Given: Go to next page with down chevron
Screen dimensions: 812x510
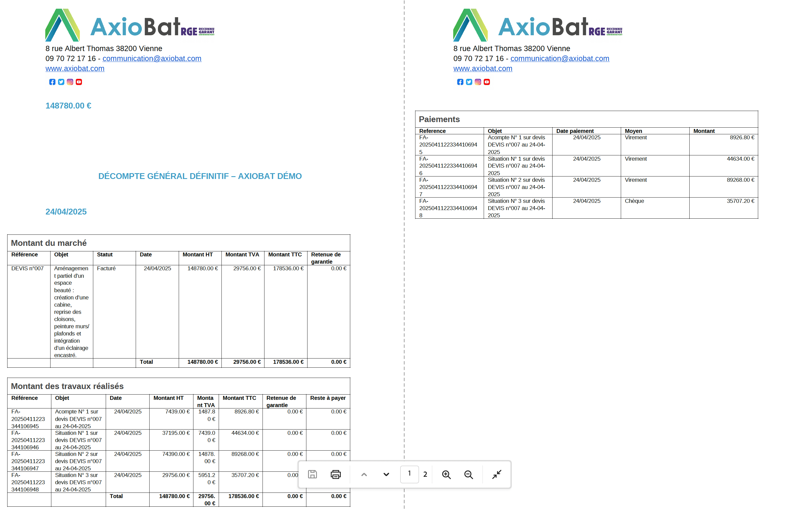Looking at the screenshot, I should [x=386, y=474].
